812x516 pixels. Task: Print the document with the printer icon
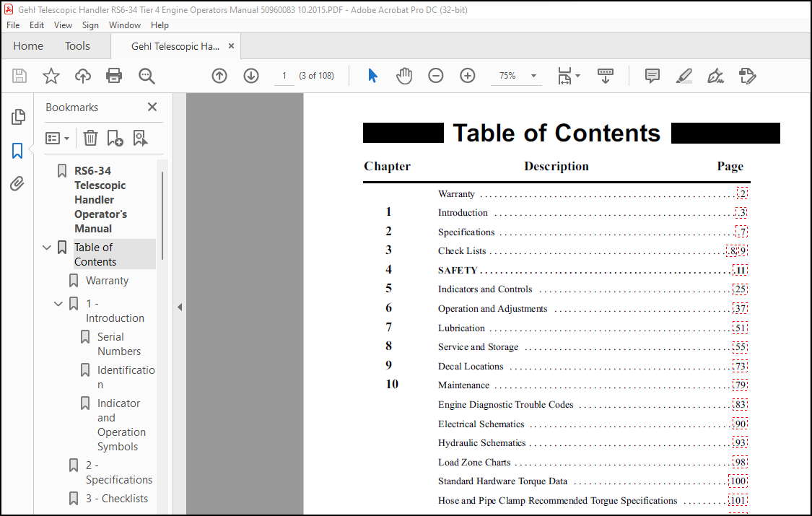click(x=114, y=76)
